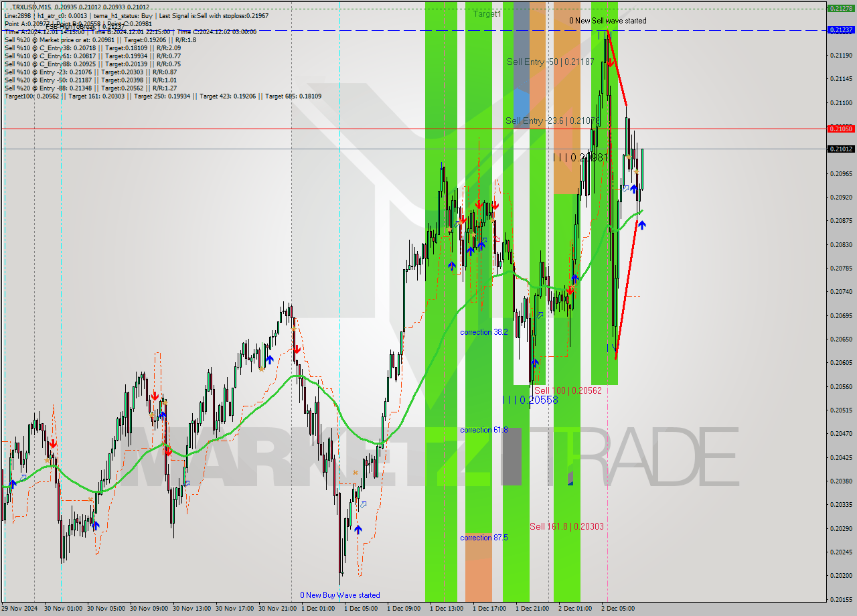The height and width of the screenshot is (616, 857).
Task: Select the 'correction 87.5' label
Action: click(484, 538)
